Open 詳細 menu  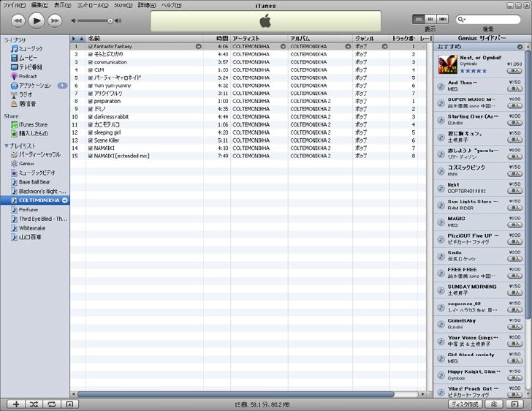click(147, 5)
